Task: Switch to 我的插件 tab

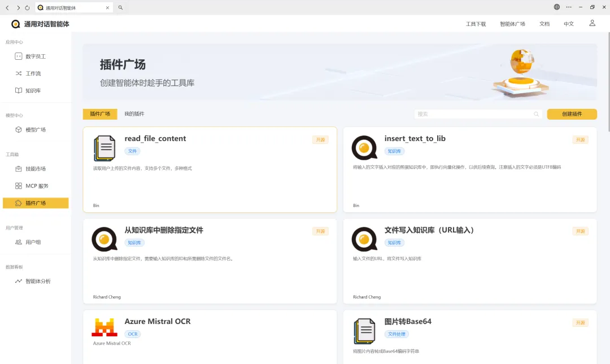Action: 134,114
